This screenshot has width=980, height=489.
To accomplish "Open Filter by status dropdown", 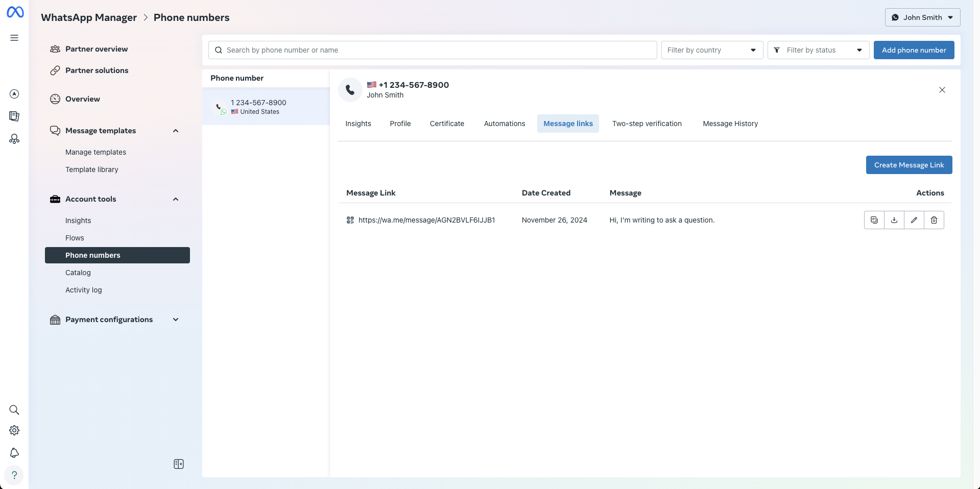I will pyautogui.click(x=818, y=50).
